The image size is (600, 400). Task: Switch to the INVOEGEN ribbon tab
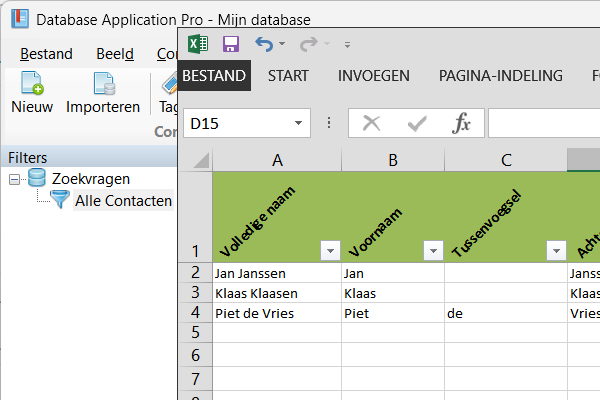pos(374,76)
